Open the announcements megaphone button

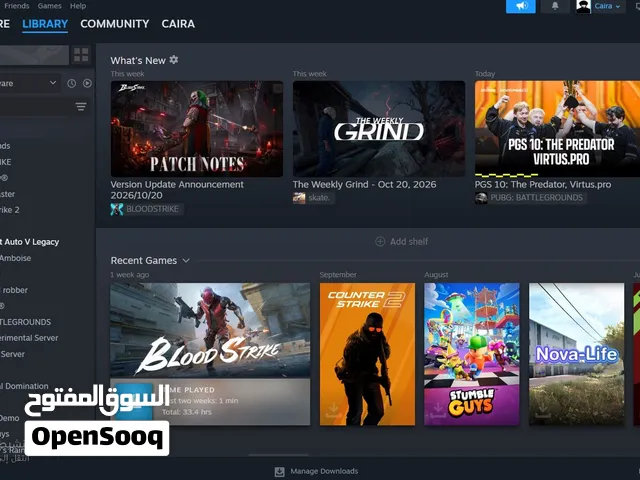point(520,6)
